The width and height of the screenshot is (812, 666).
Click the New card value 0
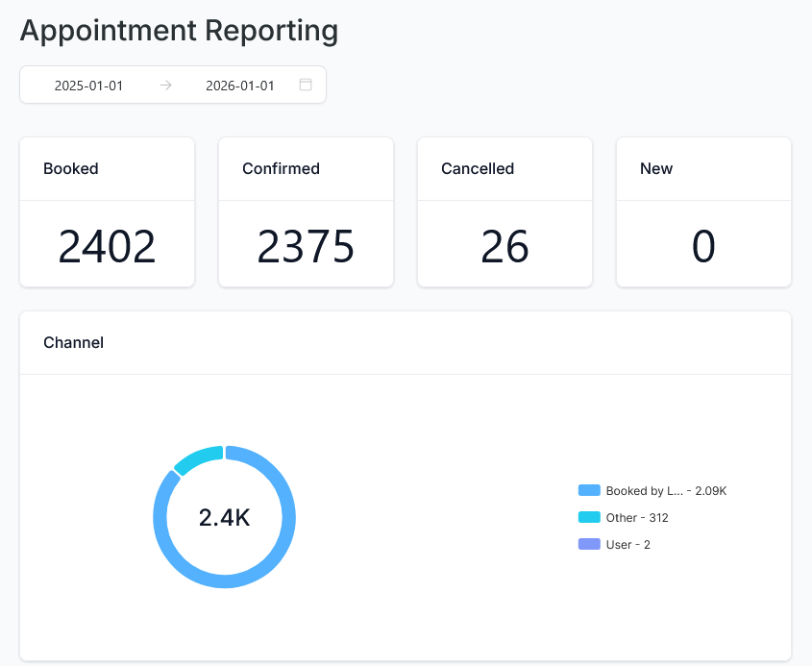click(703, 247)
